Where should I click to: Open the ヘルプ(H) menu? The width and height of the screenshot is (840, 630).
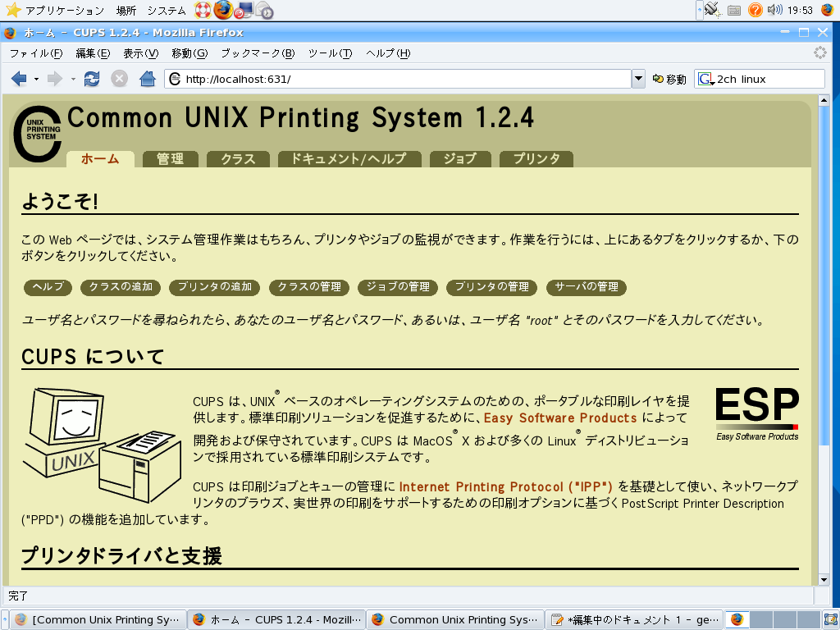click(x=388, y=53)
